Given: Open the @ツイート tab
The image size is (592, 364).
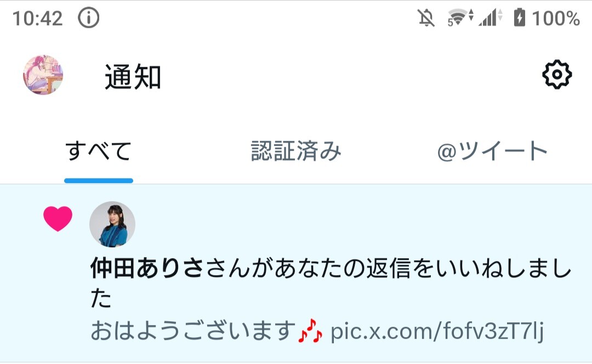Looking at the screenshot, I should [x=492, y=151].
